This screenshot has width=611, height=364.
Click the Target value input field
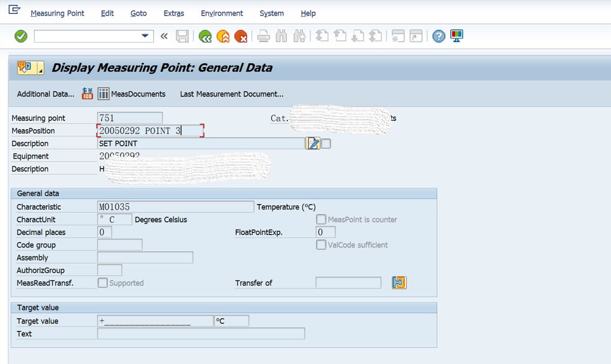(x=155, y=321)
